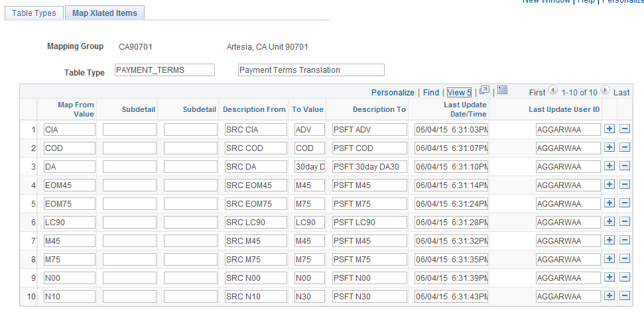Add a row after row 1
Image resolution: width=644 pixels, height=314 pixels.
(610, 129)
